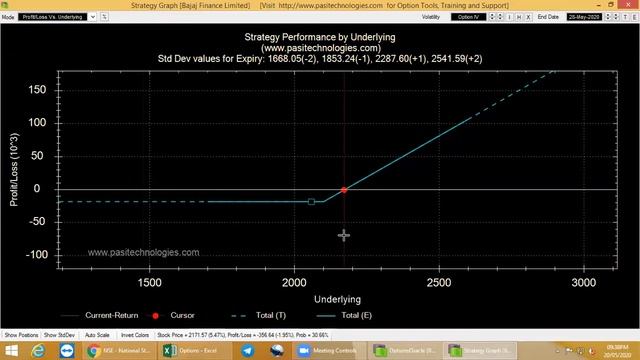The width and height of the screenshot is (640, 360).
Task: Click the red Cursor point on the graph
Action: [344, 190]
